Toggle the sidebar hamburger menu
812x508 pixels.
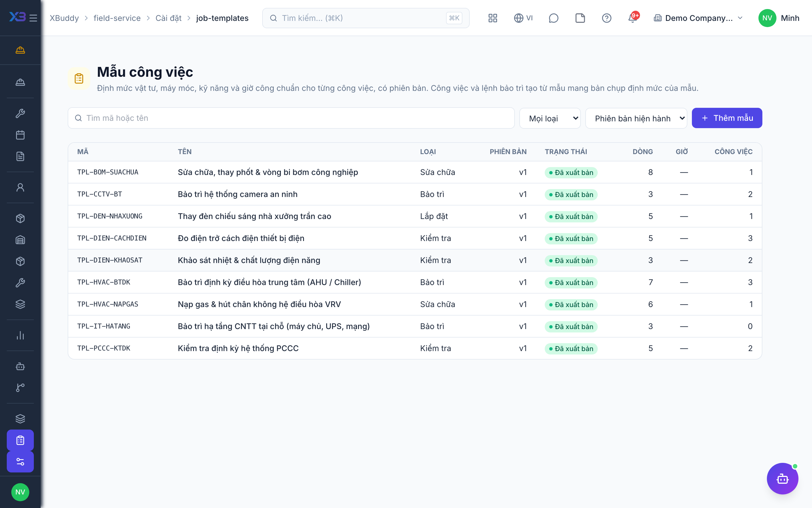33,18
